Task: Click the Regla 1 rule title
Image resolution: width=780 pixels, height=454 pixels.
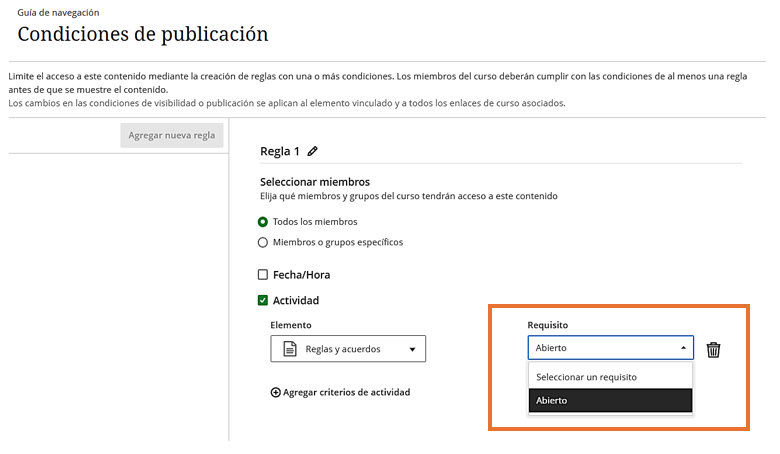Action: coord(280,152)
